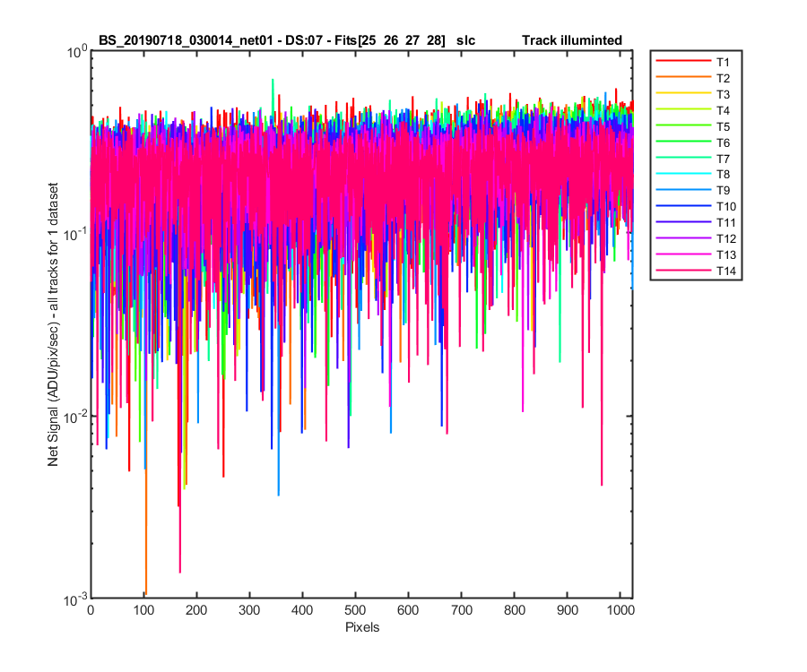
Task: Click the 'Net Signal' y-axis label
Action: point(53,325)
